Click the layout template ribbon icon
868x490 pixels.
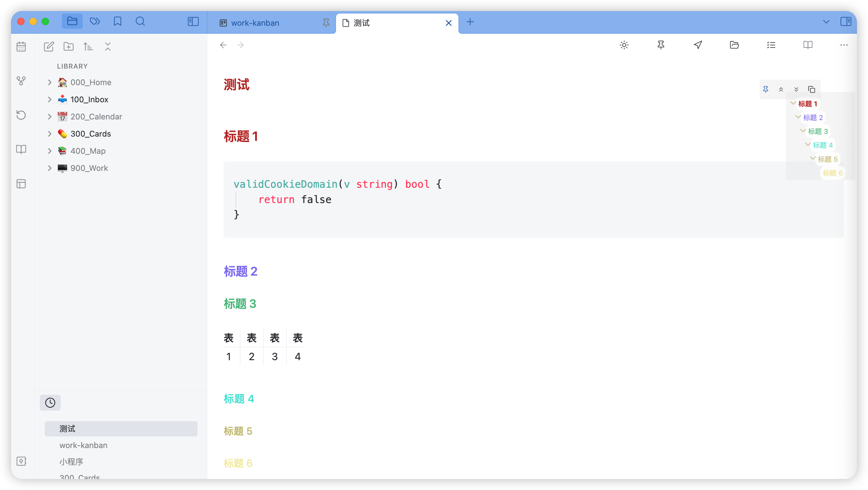click(21, 184)
